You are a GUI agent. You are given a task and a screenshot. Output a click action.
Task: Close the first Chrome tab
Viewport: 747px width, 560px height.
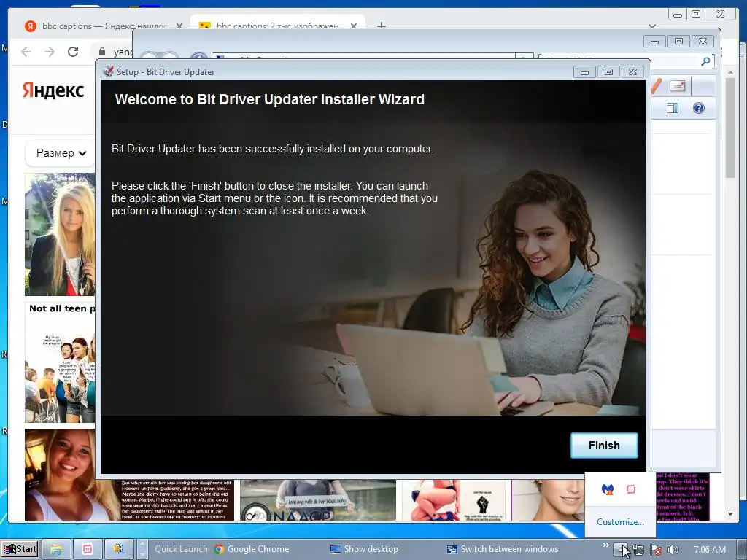tap(179, 26)
